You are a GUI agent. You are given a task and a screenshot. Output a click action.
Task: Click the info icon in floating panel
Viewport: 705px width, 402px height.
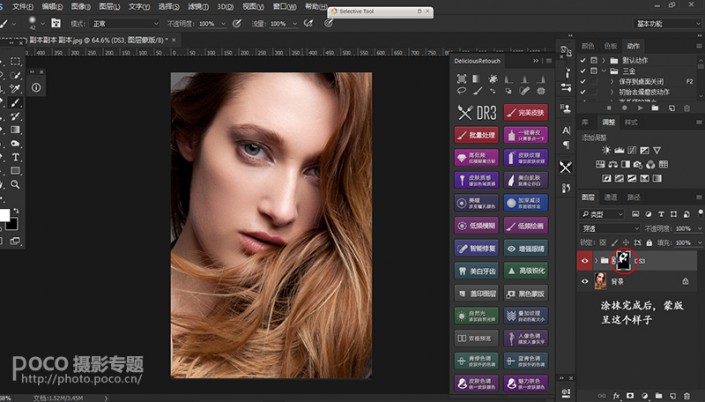[37, 88]
